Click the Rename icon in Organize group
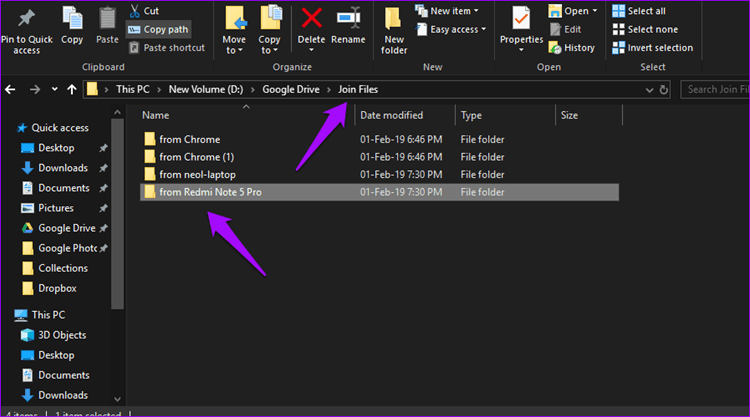The height and width of the screenshot is (417, 750). 348,18
